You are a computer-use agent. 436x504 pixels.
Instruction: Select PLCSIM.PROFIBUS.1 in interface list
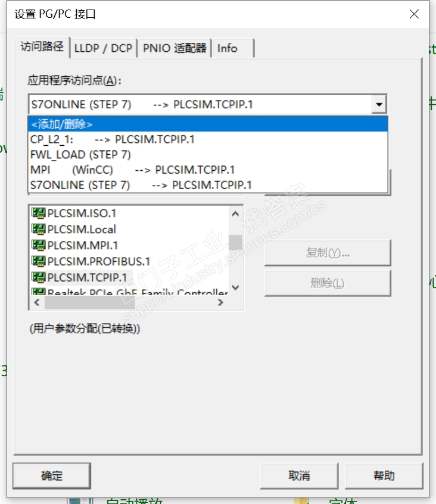point(98,261)
